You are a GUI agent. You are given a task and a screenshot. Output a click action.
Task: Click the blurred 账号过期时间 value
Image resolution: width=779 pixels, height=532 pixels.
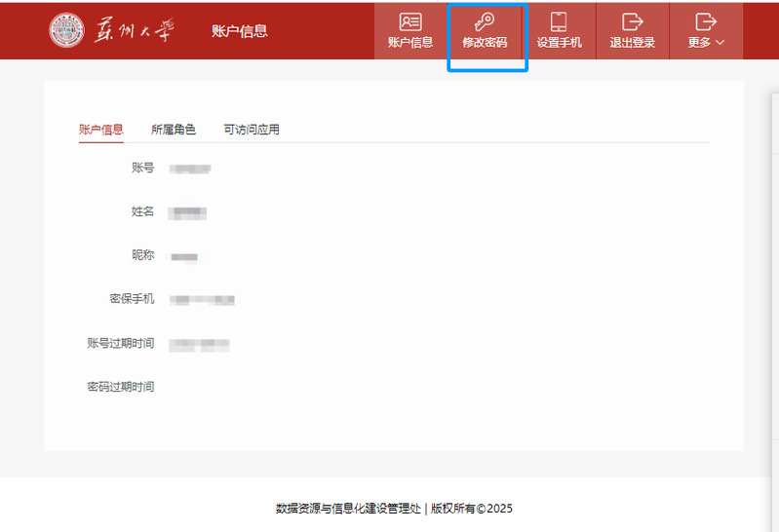click(x=199, y=344)
